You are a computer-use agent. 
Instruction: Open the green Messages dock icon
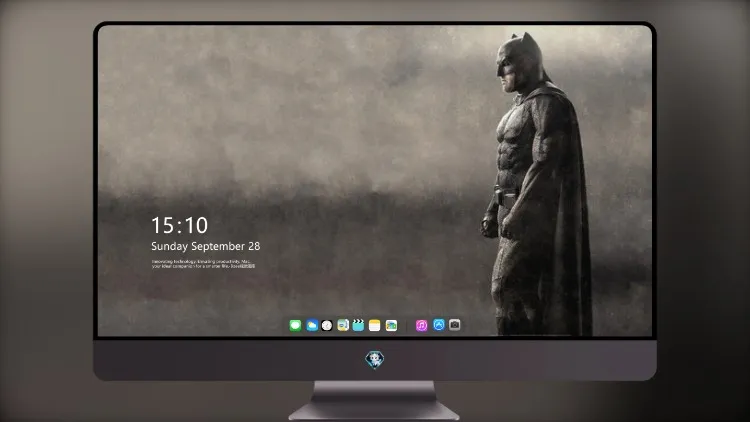tap(295, 325)
